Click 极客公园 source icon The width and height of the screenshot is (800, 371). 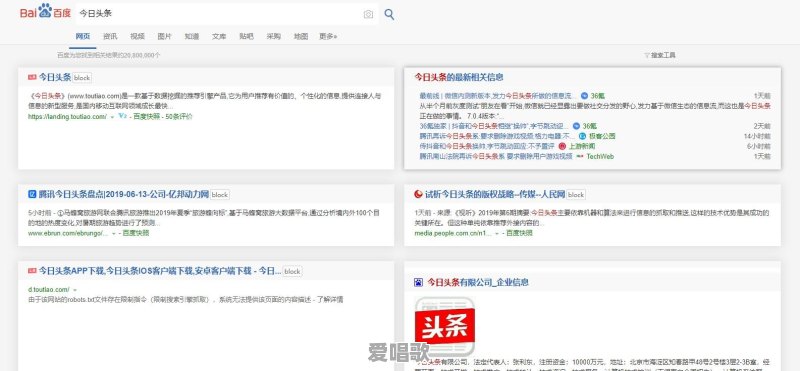coord(582,136)
